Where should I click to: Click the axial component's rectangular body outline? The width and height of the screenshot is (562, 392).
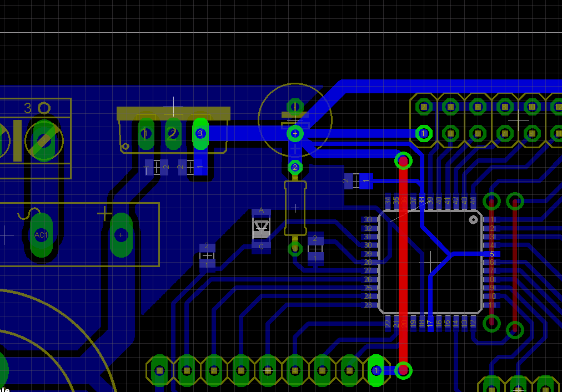click(295, 208)
